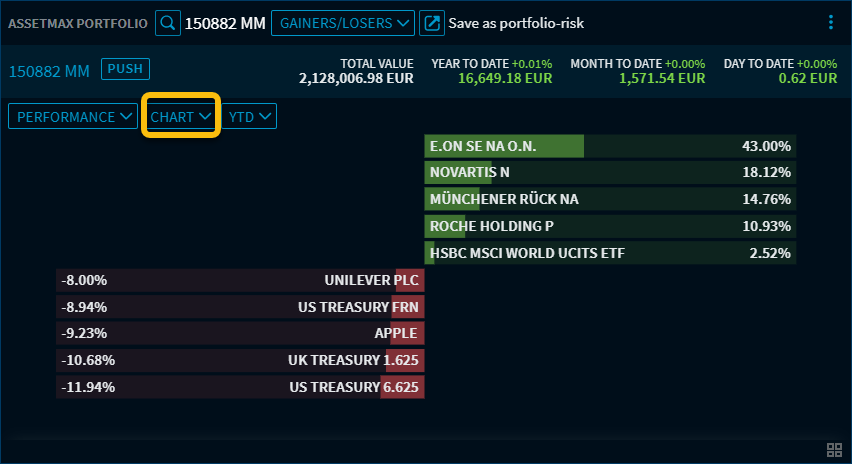Open the CHART view dropdown
852x464 pixels.
click(181, 117)
